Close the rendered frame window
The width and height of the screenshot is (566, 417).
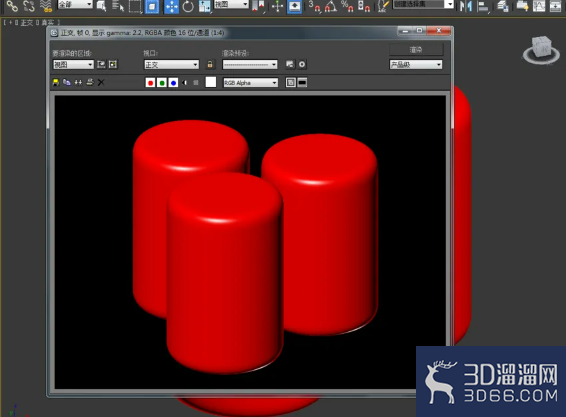pos(439,31)
